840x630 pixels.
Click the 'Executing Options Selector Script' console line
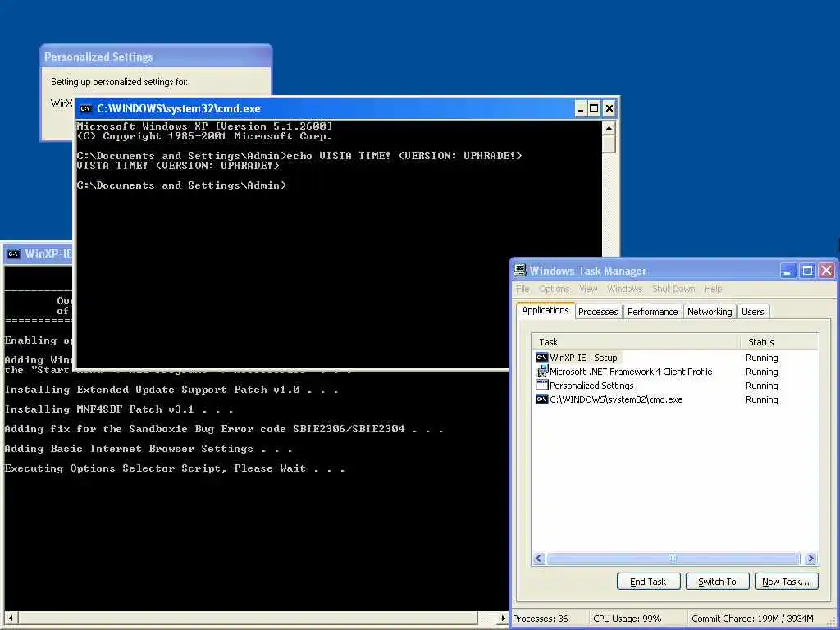175,468
